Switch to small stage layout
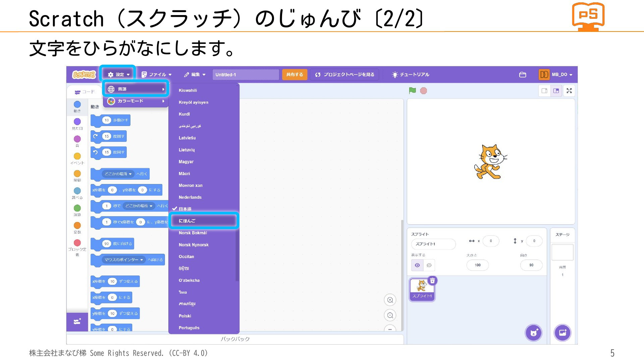Viewport: 644px width, 362px height. (x=544, y=91)
